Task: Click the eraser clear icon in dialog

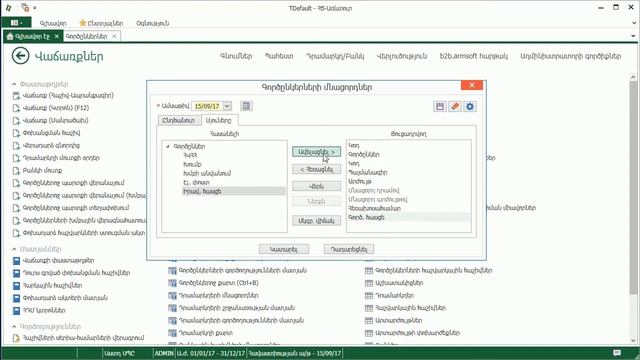Action: pos(455,107)
